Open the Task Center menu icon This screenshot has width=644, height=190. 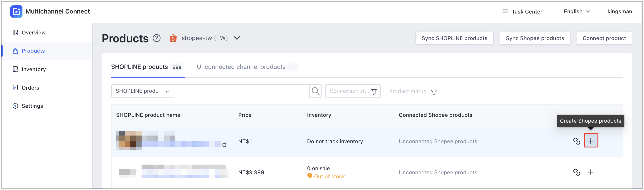pyautogui.click(x=505, y=11)
